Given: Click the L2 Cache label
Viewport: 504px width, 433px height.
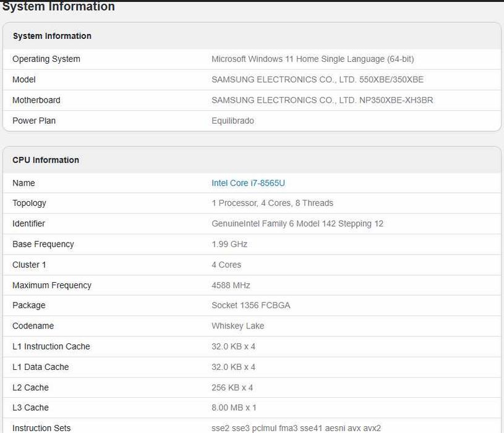Looking at the screenshot, I should point(30,387).
